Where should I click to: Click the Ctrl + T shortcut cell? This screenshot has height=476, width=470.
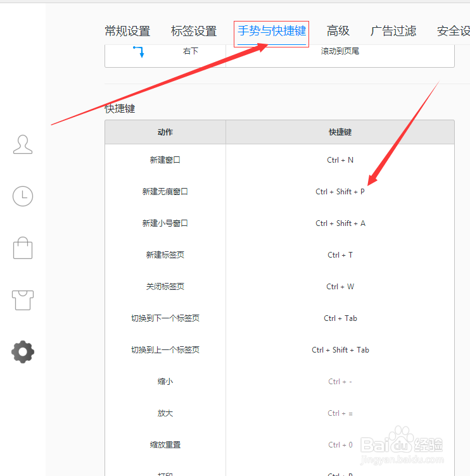pyautogui.click(x=340, y=254)
